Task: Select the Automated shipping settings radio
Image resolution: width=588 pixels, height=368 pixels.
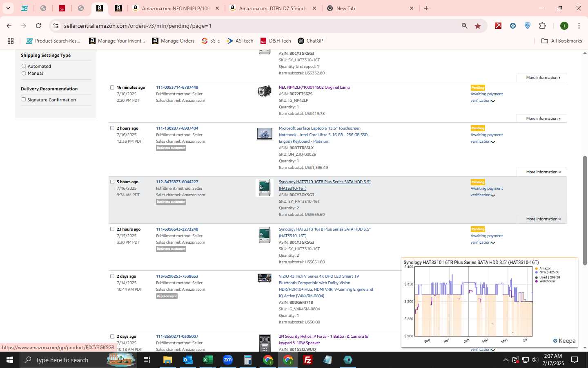Action: (x=24, y=66)
